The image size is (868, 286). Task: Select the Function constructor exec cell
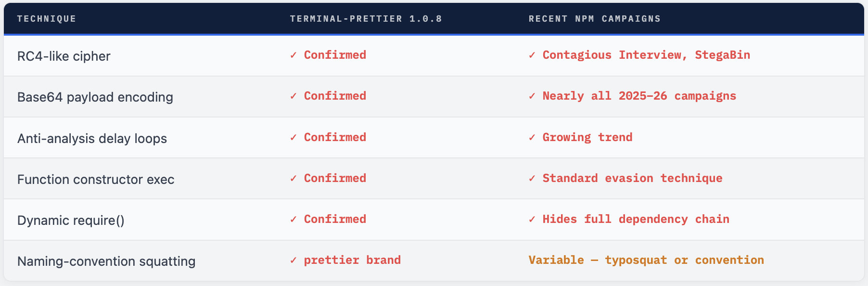click(x=96, y=180)
